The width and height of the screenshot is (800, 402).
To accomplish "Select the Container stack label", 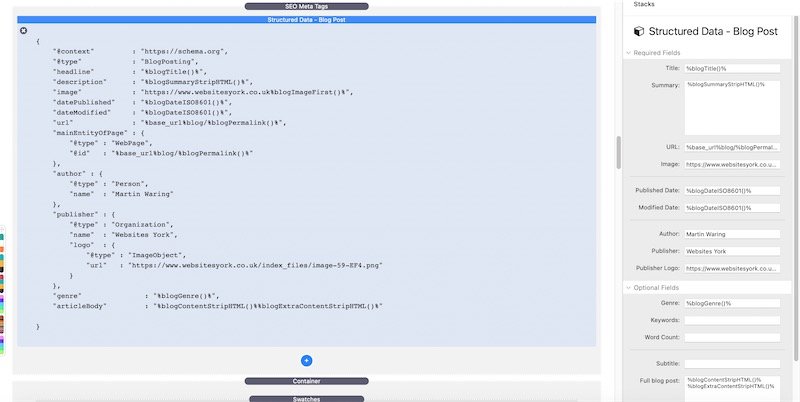I will coord(306,381).
